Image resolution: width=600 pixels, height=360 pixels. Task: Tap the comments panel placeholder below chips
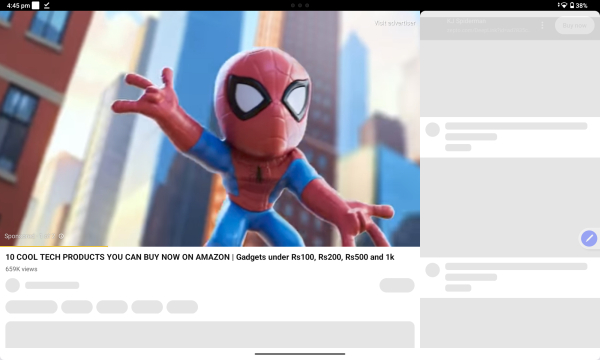[210, 334]
